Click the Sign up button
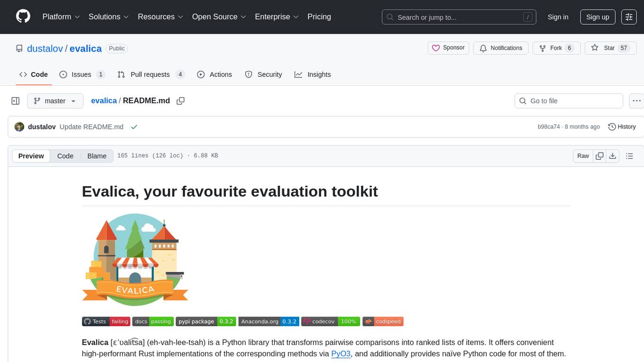The image size is (644, 362). (598, 17)
